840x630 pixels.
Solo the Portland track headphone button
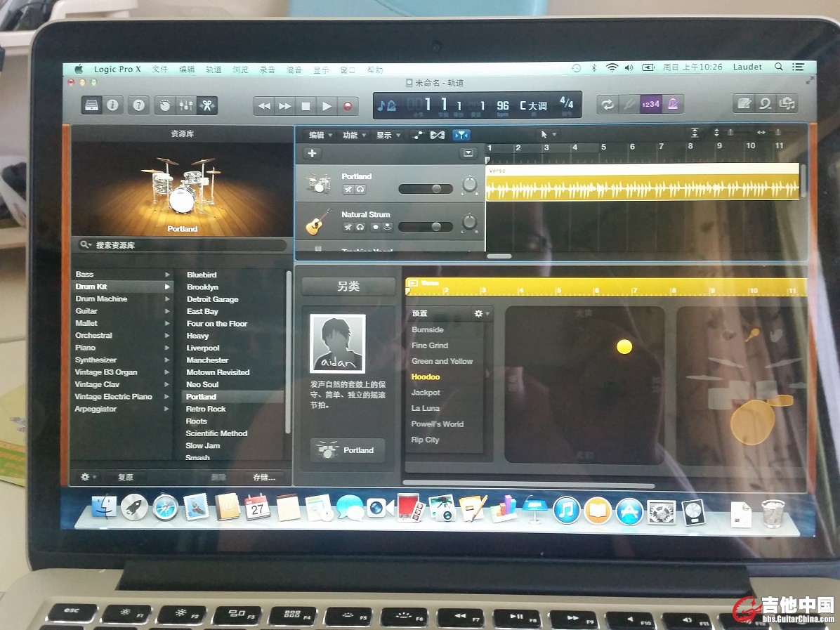click(x=360, y=189)
